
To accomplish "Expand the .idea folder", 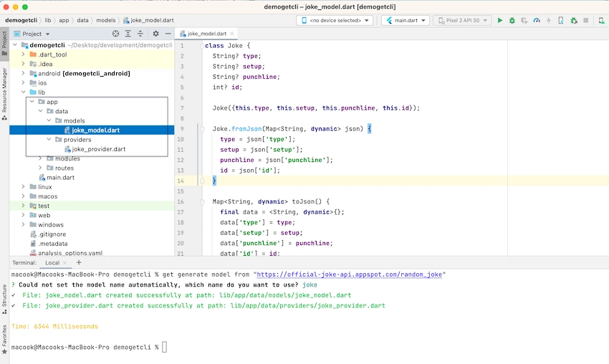I will 24,64.
